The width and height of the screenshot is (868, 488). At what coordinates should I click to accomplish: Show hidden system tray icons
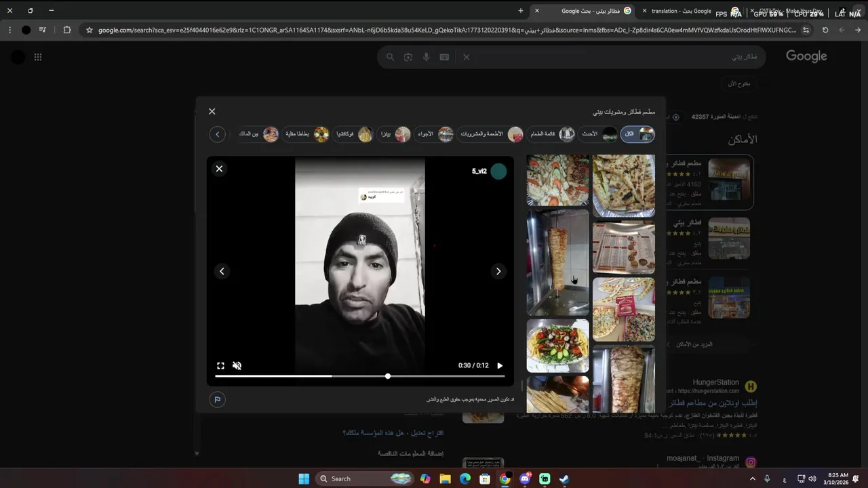[x=752, y=479]
